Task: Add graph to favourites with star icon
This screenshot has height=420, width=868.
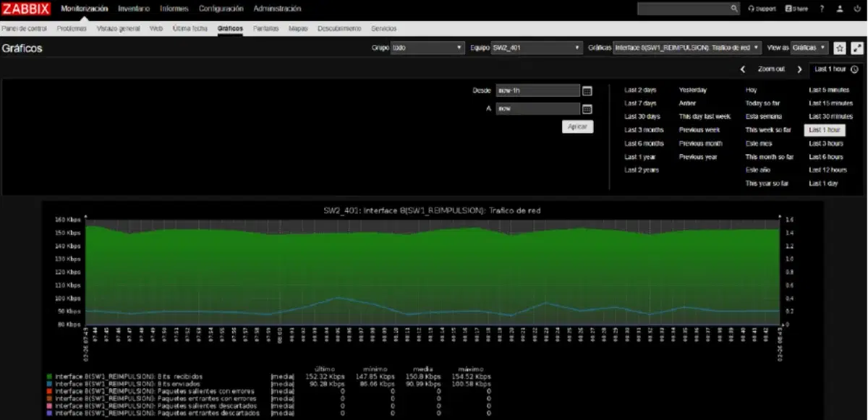Action: point(840,48)
